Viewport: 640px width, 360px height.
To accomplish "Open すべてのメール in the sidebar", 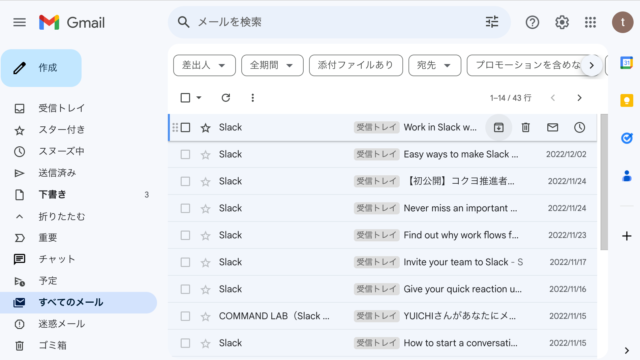I will [x=78, y=302].
